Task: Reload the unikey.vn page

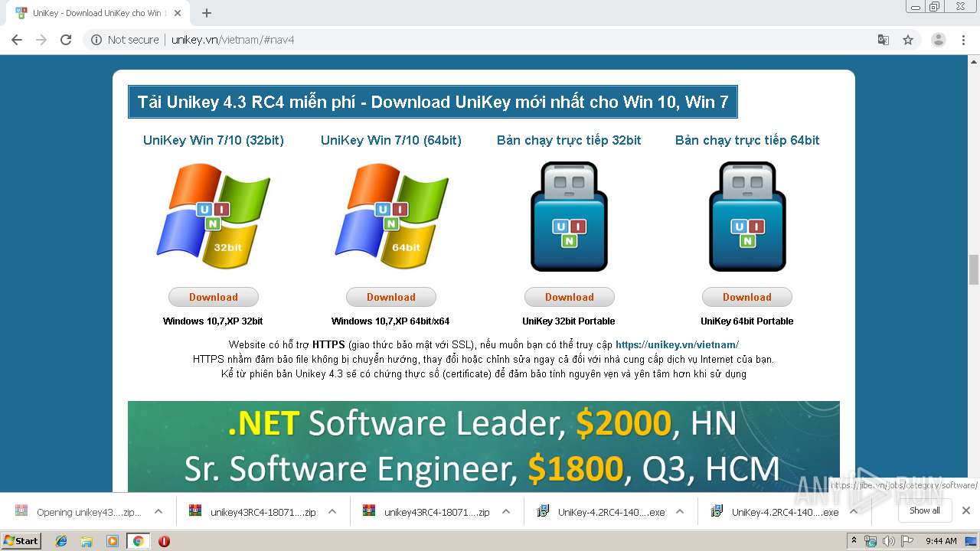Action: pos(66,40)
